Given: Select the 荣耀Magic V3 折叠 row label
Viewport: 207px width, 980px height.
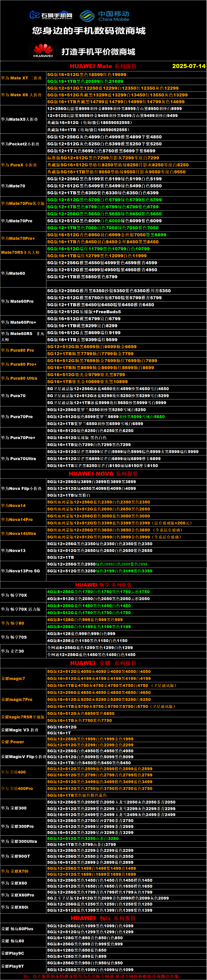Looking at the screenshot, I should 20,730.
